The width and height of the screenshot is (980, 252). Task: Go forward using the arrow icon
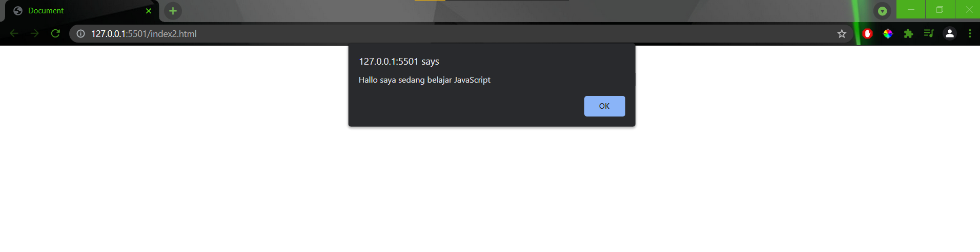tap(34, 33)
